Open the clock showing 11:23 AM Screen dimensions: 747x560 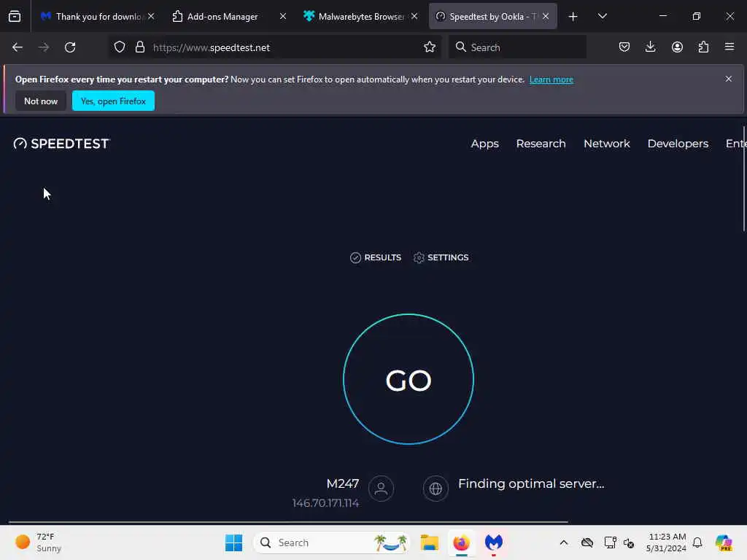[666, 542]
